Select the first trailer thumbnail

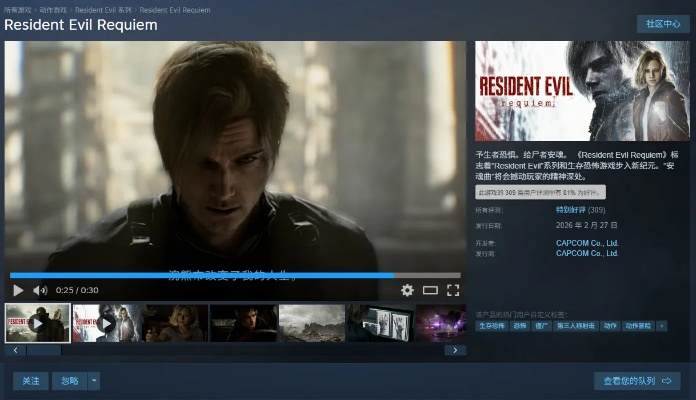[x=37, y=323]
